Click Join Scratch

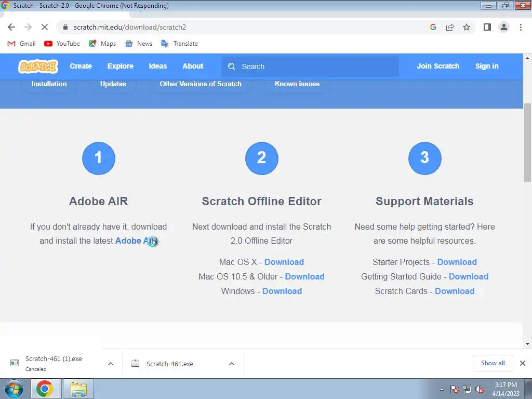[x=438, y=66]
